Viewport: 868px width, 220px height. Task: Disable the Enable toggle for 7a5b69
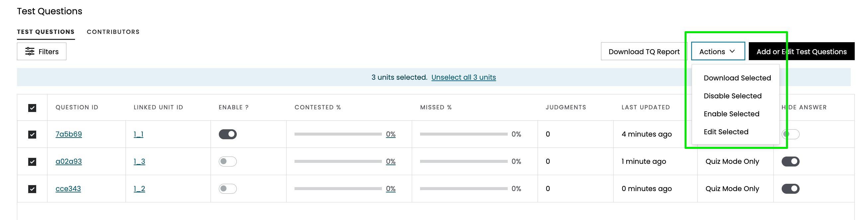pos(228,134)
